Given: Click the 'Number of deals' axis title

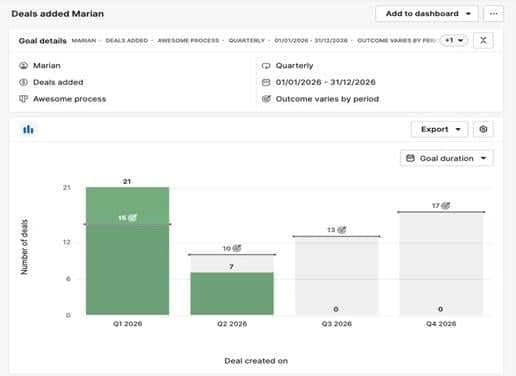Looking at the screenshot, I should point(24,247).
